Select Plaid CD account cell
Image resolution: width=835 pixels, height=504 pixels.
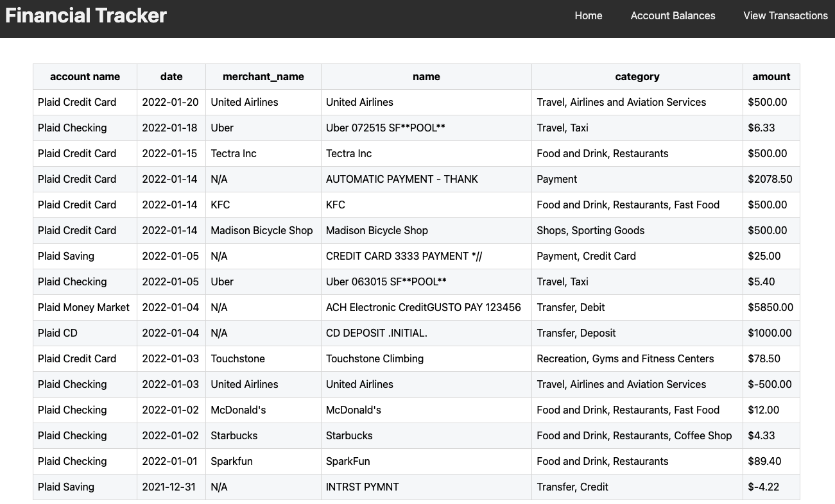tap(85, 333)
